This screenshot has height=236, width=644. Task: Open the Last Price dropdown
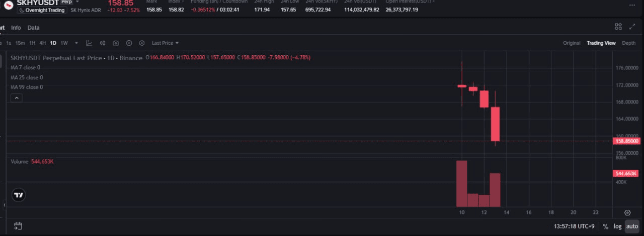pos(165,43)
